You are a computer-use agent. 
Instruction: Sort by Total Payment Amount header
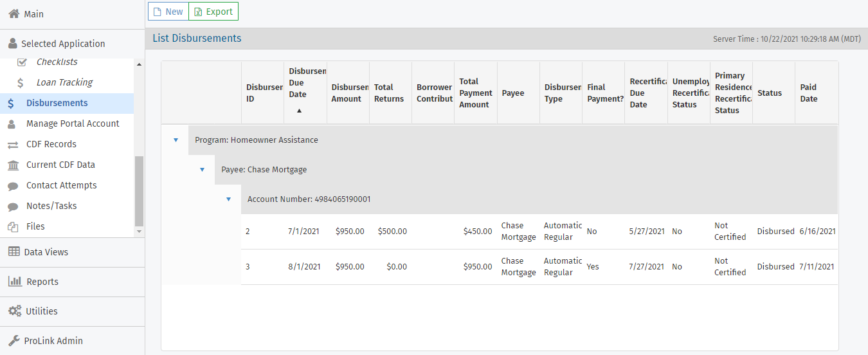476,93
